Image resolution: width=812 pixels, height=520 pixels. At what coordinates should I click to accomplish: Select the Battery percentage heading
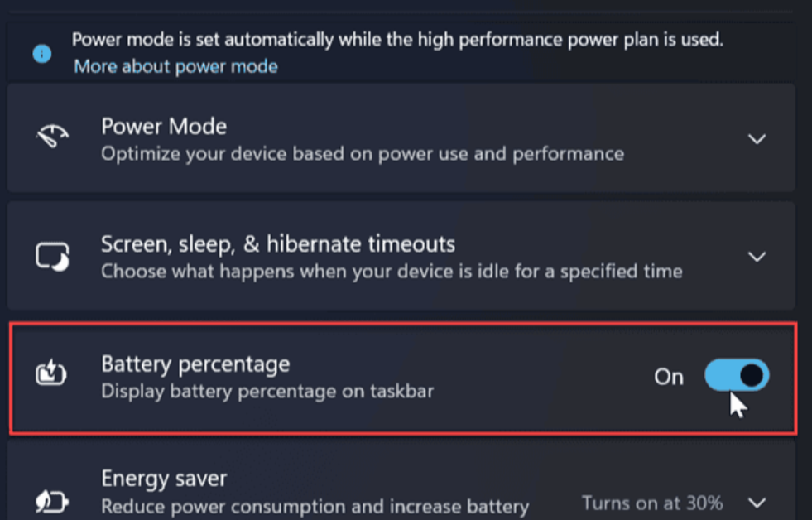click(x=195, y=364)
